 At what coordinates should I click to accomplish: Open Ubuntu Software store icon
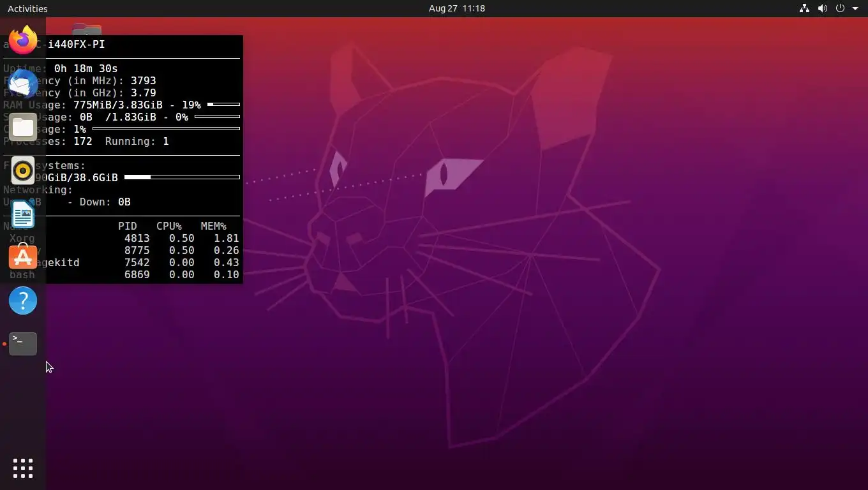[x=23, y=257]
